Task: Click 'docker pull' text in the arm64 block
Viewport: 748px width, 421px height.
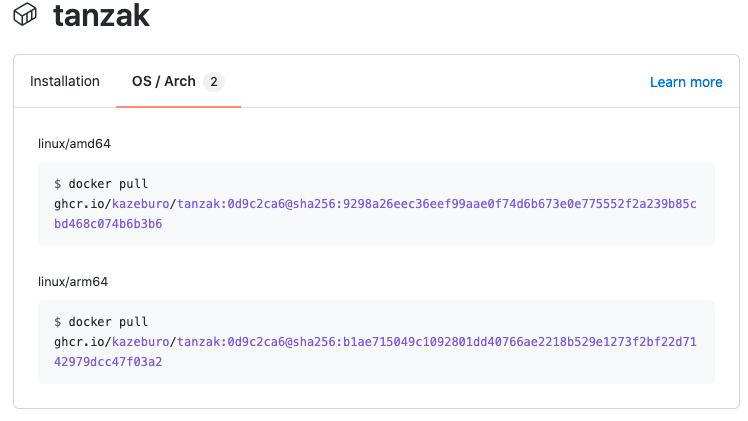Action: coord(108,322)
